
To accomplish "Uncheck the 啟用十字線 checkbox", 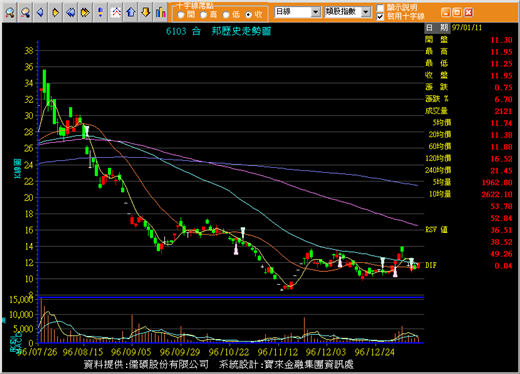I will 380,16.
